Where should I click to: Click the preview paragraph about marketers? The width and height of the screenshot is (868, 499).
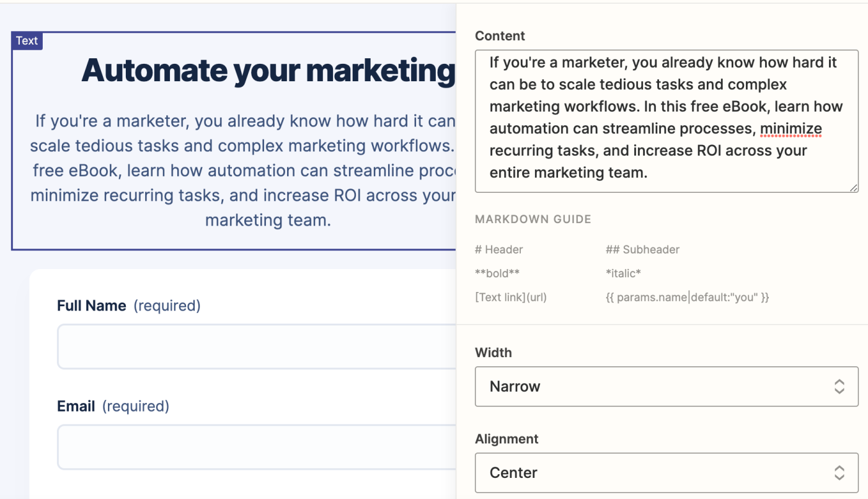click(x=243, y=170)
